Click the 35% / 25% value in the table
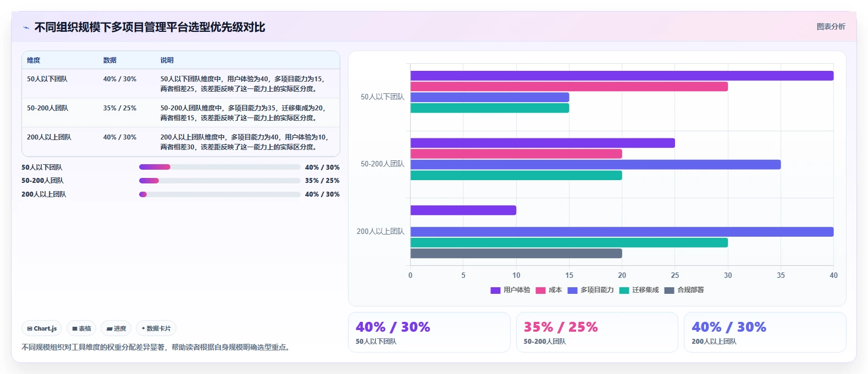Image resolution: width=868 pixels, height=374 pixels. (120, 108)
